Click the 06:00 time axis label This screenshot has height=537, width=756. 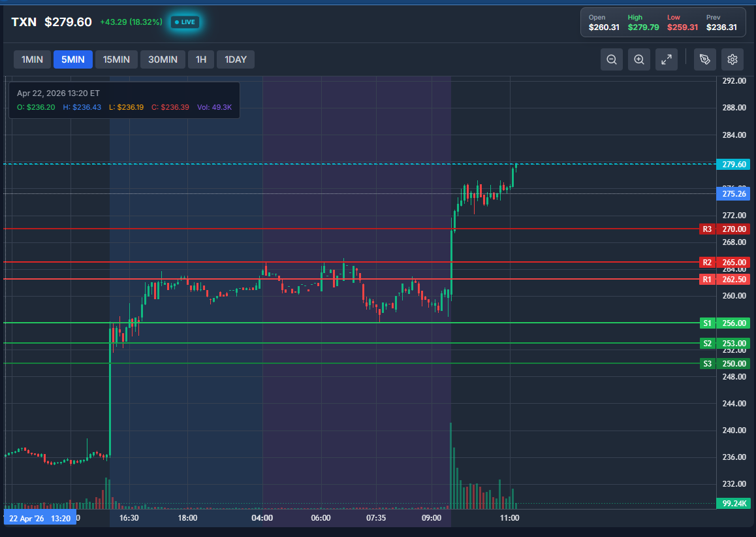click(x=321, y=518)
